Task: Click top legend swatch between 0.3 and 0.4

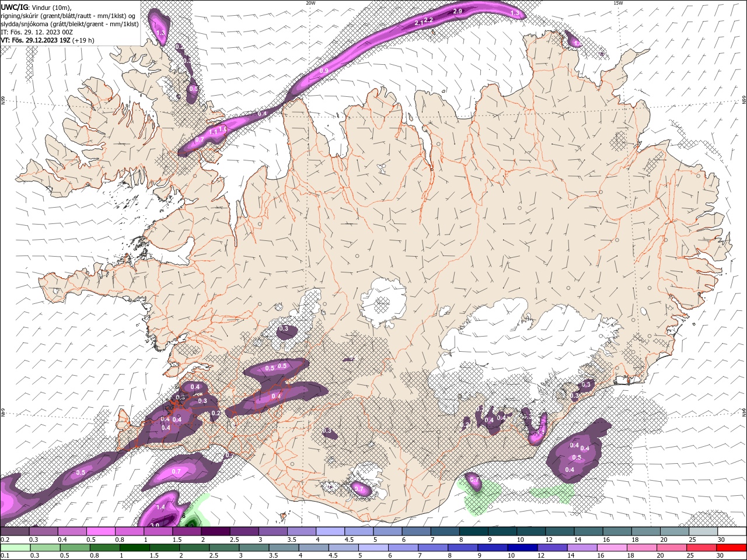Action: pyautogui.click(x=43, y=531)
